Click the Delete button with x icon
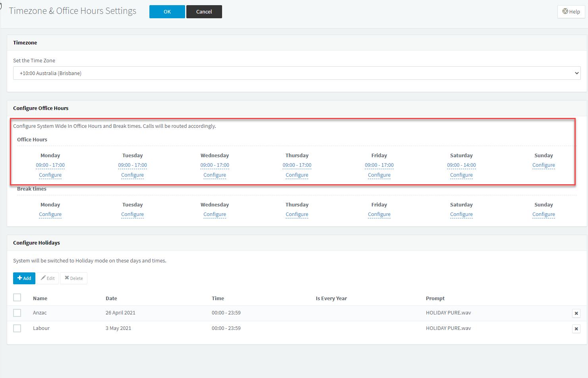588x378 pixels. click(x=74, y=278)
